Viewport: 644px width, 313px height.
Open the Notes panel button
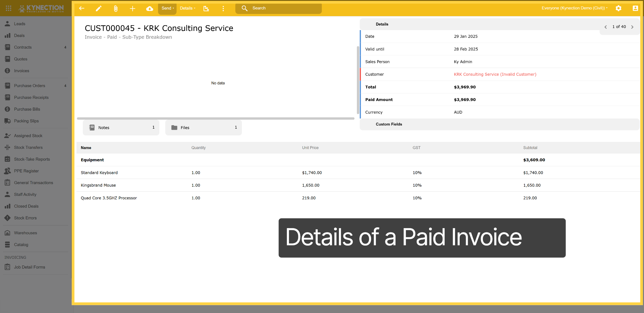pos(121,128)
